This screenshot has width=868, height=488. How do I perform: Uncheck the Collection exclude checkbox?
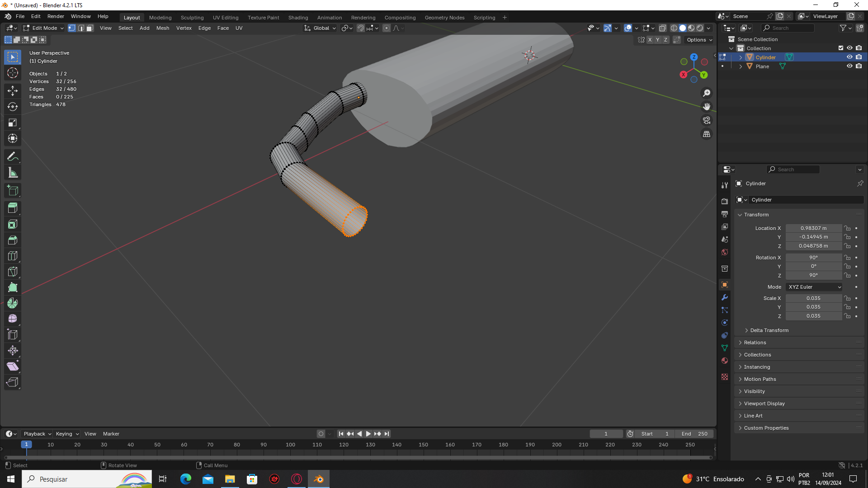click(x=841, y=48)
